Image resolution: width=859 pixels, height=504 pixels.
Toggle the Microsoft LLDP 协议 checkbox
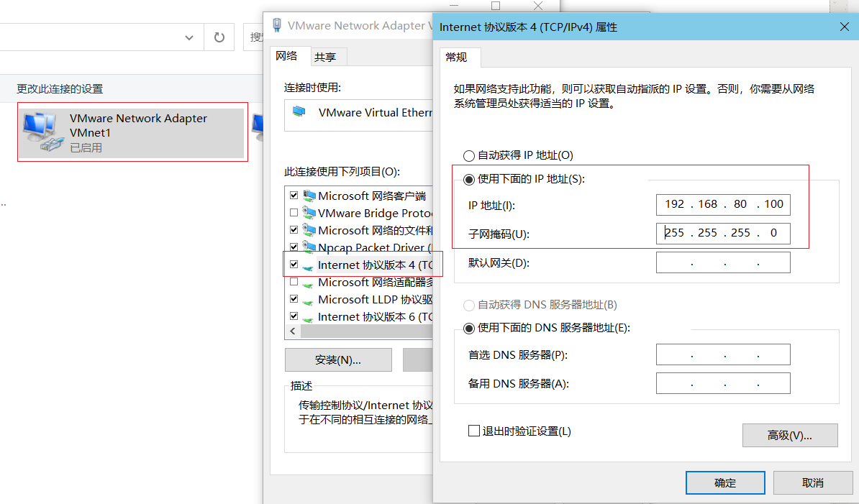(x=294, y=299)
